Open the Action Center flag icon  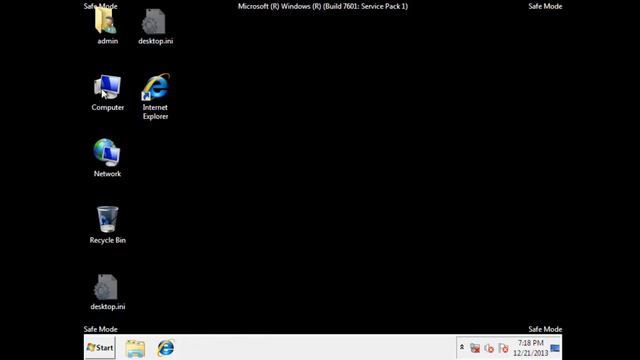point(503,348)
